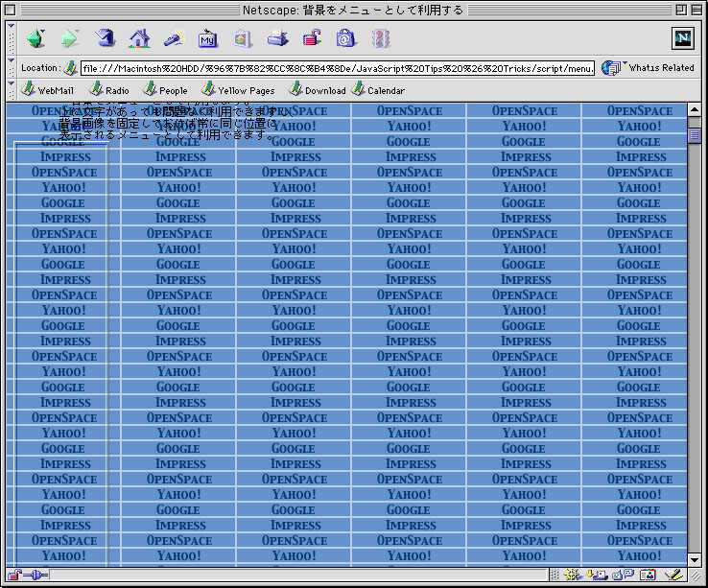The height and width of the screenshot is (588, 708).
Task: Toggle the online/offline plug icon
Action: coord(35,575)
